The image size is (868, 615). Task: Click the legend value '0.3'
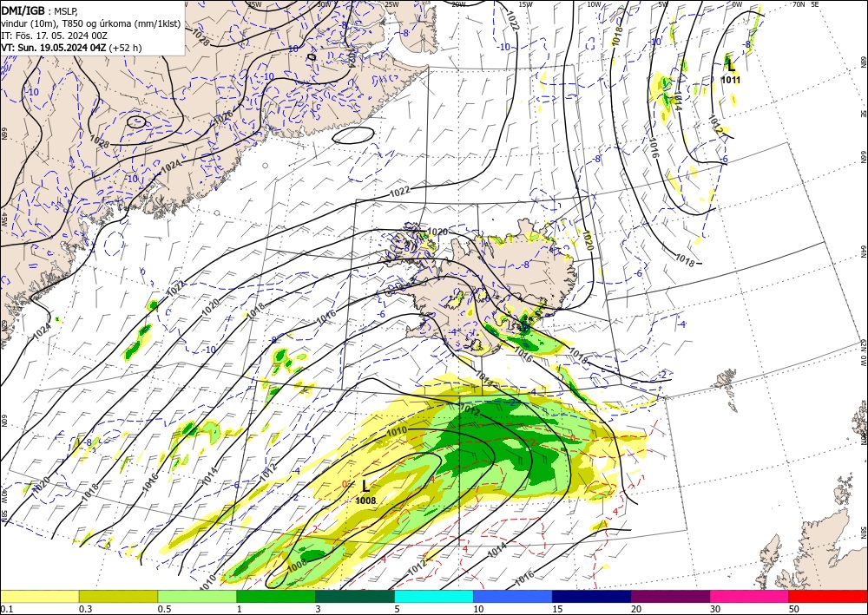point(85,609)
